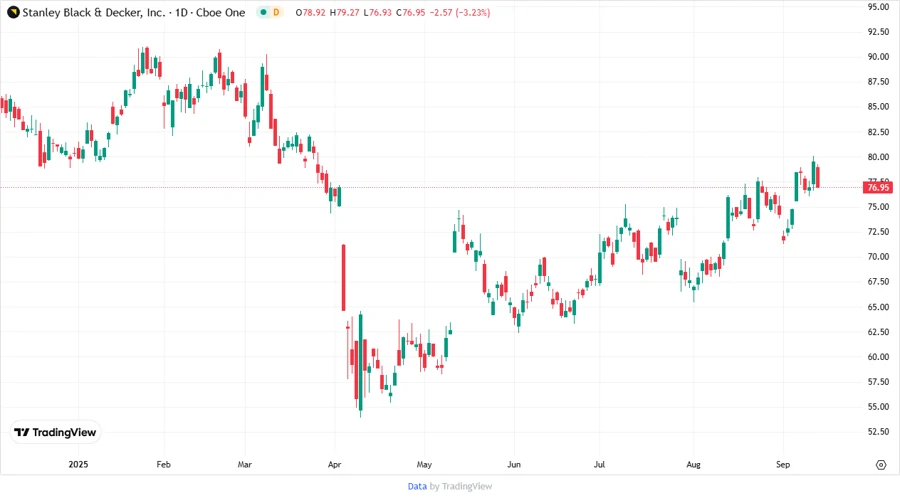Image resolution: width=900 pixels, height=498 pixels.
Task: Click the 60.00 price axis label
Action: coord(878,356)
